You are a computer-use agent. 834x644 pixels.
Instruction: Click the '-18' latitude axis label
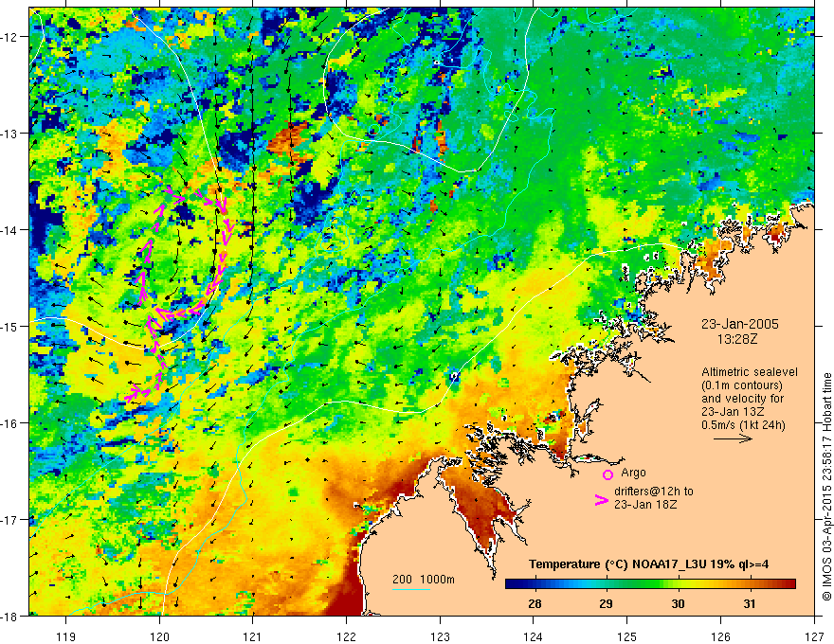[9, 617]
